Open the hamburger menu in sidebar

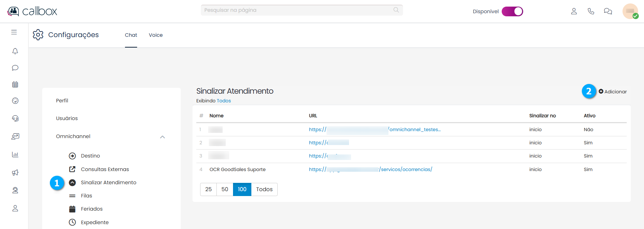[x=14, y=32]
